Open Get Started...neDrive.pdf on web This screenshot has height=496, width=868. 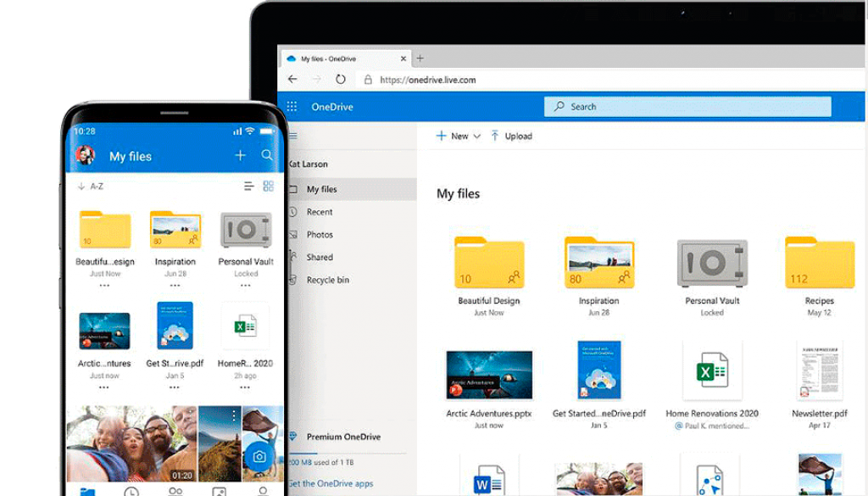[599, 370]
